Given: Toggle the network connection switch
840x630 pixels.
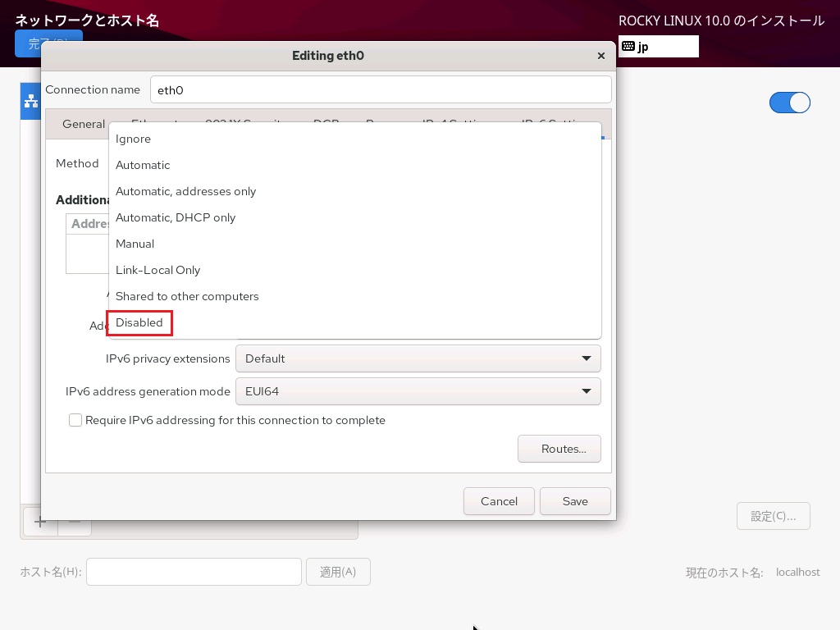Looking at the screenshot, I should click(x=789, y=103).
